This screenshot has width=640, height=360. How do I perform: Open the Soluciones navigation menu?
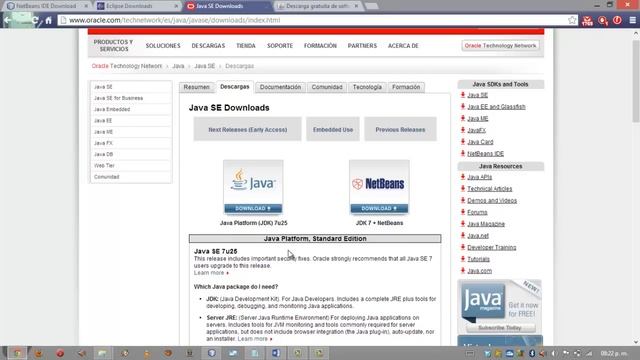tap(163, 46)
